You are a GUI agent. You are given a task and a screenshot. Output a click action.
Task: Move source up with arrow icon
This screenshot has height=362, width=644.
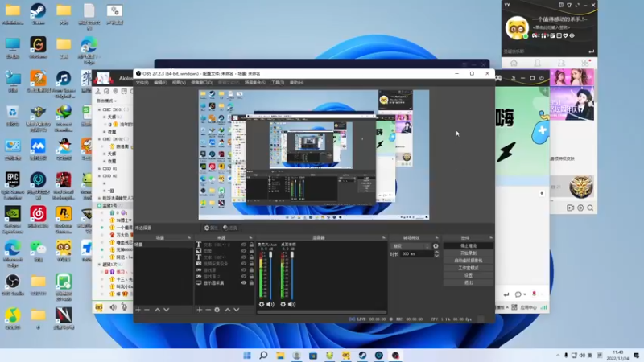228,310
